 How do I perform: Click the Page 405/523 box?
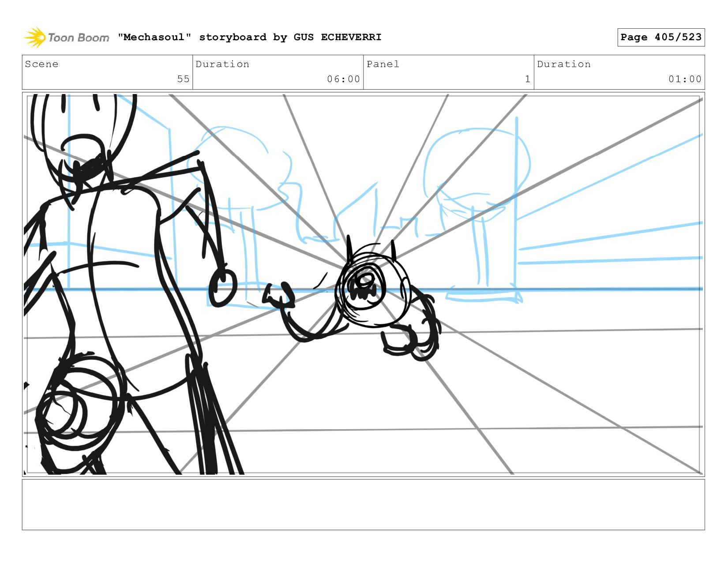(661, 37)
